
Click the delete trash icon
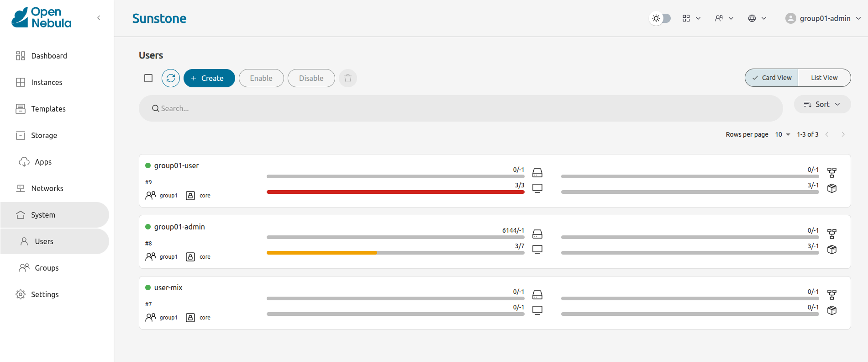tap(348, 78)
